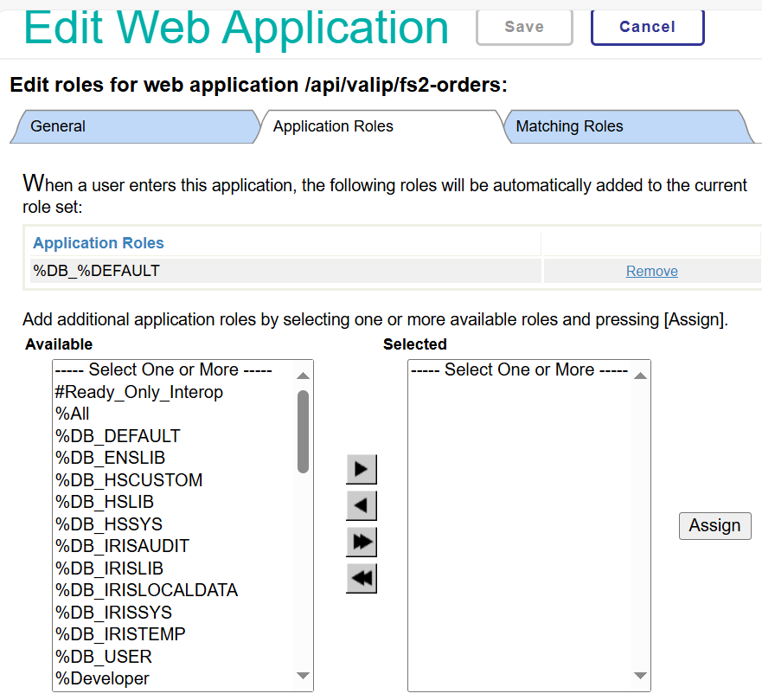762x700 pixels.
Task: Remove the %DB_%DEFAULT application role
Action: tap(651, 271)
